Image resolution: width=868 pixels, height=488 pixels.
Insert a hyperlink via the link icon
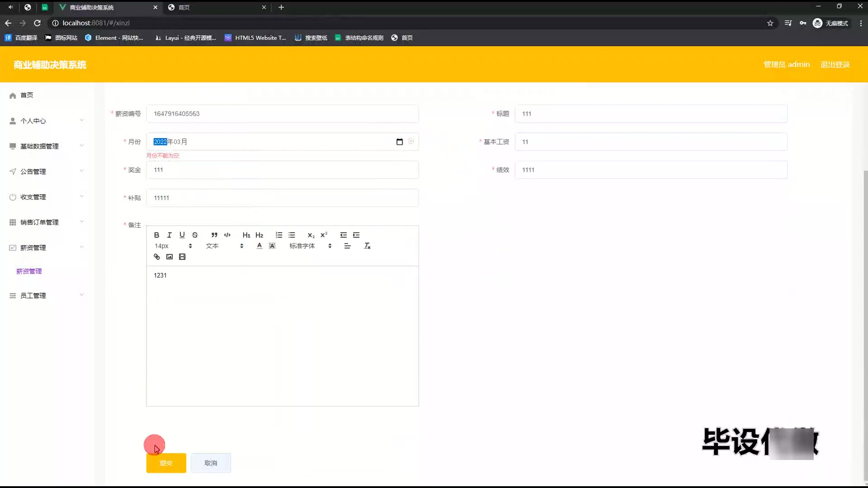[x=157, y=257]
